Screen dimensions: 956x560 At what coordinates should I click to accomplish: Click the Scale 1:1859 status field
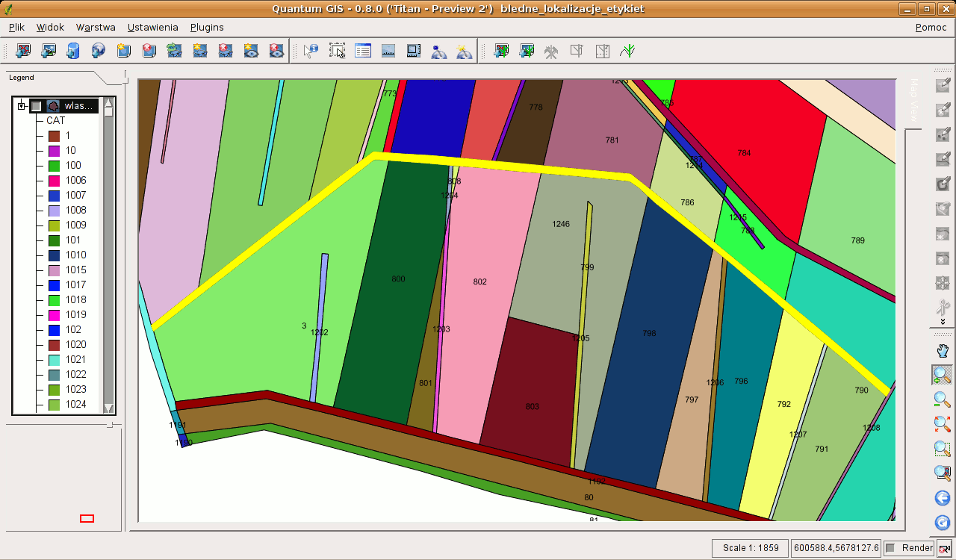coord(750,548)
